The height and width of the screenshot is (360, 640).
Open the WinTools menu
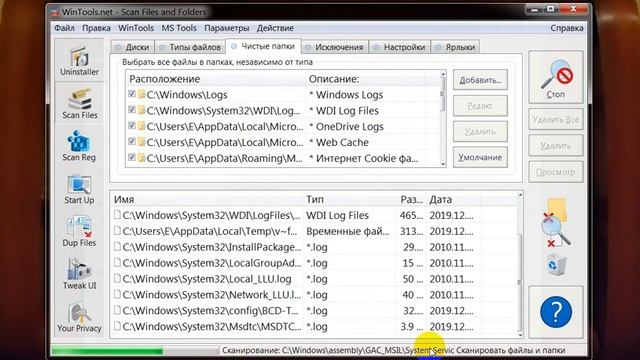[136, 28]
